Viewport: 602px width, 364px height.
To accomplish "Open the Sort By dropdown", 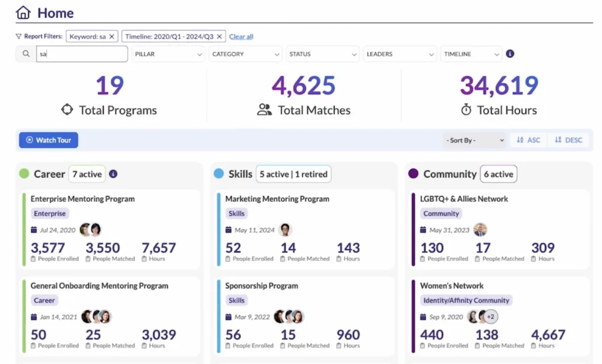I will [x=474, y=140].
